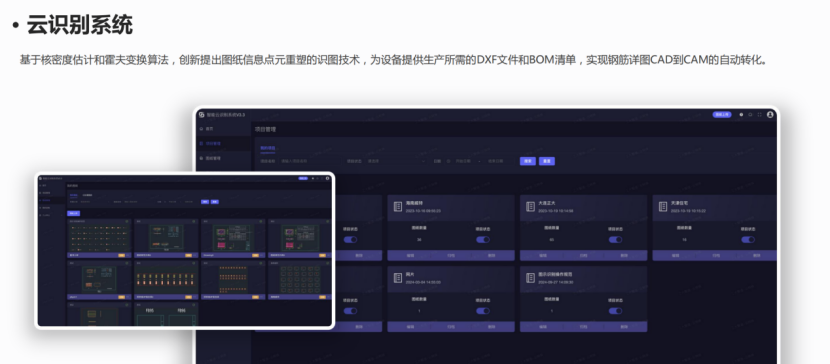Click the 项目管理 page heading in large window
Viewport: 830px width, 364px height.
click(265, 129)
